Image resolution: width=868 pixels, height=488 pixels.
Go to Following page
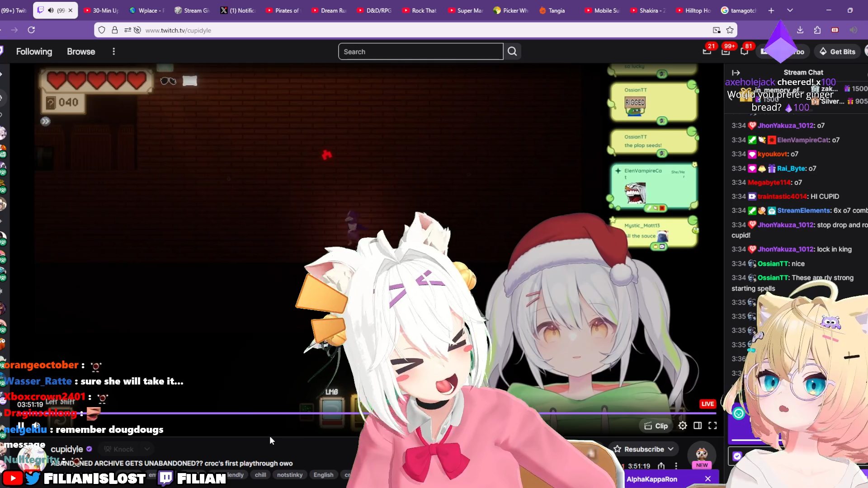coord(34,52)
